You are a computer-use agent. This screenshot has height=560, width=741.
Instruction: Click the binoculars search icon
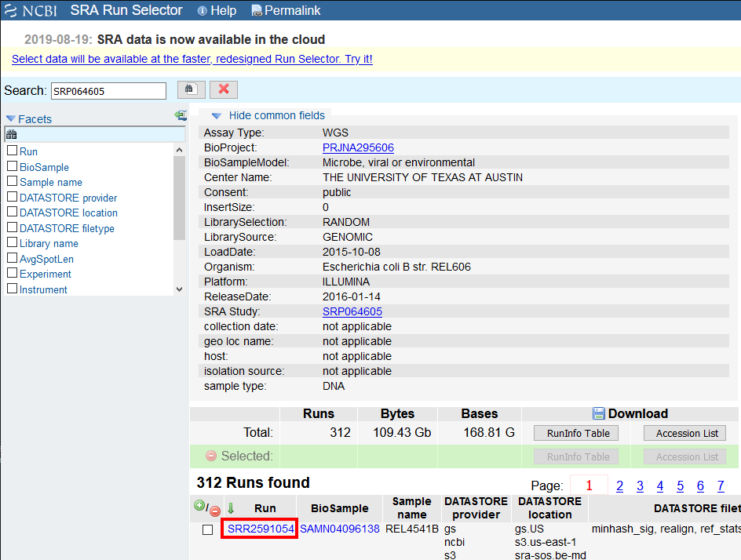point(190,89)
